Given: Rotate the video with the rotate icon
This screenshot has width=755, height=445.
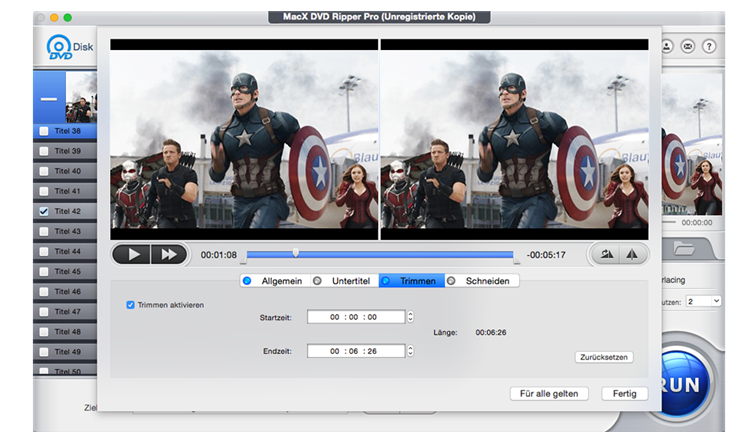Looking at the screenshot, I should point(607,254).
